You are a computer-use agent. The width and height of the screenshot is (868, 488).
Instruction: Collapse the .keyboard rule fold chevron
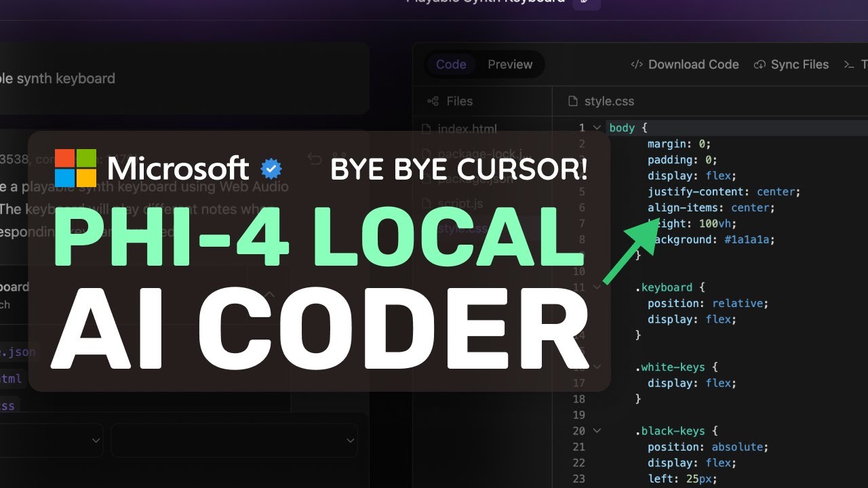coord(597,287)
